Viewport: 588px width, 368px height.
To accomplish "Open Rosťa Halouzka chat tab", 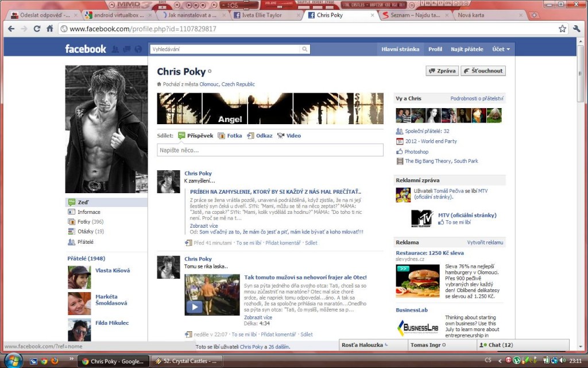I will point(373,345).
